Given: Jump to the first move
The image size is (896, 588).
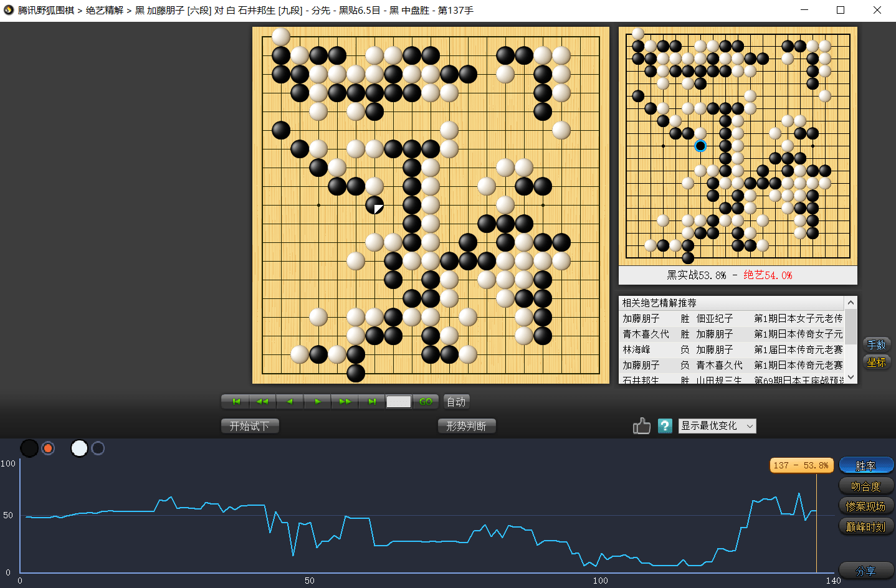Looking at the screenshot, I should (236, 402).
